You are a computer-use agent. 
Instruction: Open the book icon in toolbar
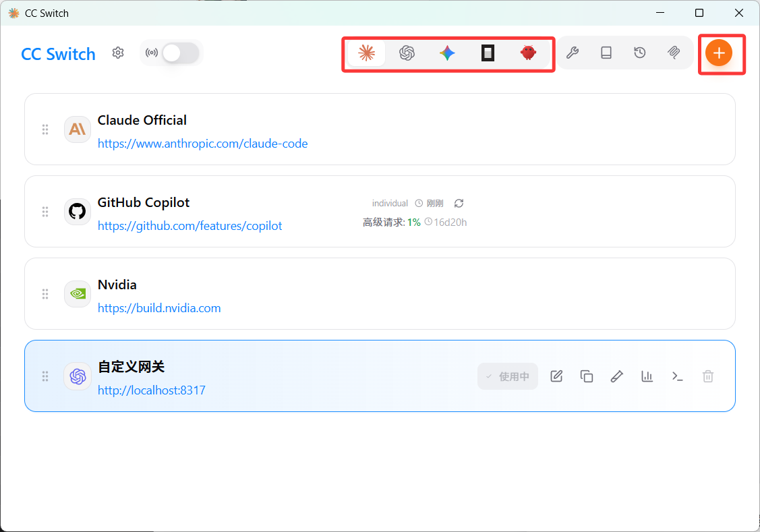coord(606,53)
